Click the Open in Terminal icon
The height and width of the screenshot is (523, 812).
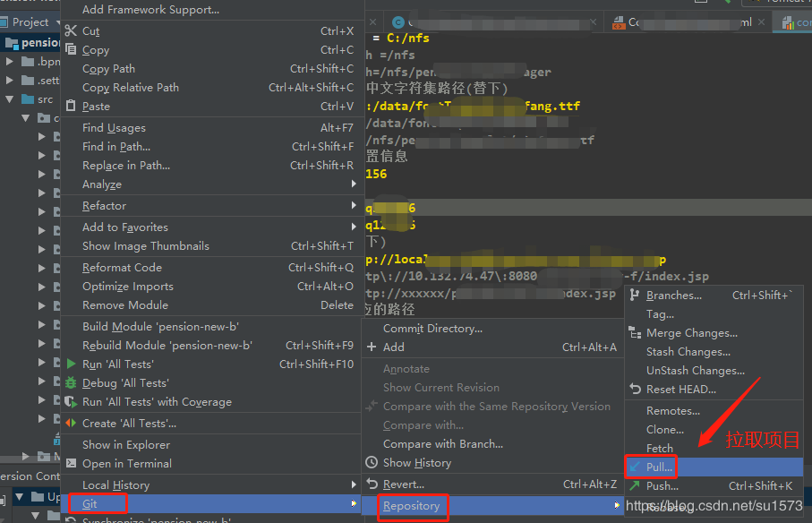pos(72,463)
